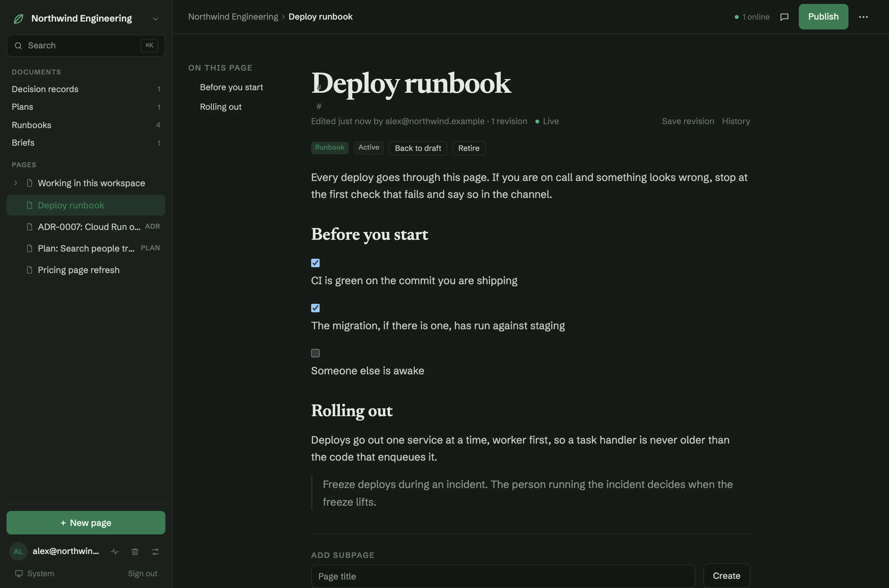The image size is (889, 588).
Task: Click Create subpage button
Action: click(x=726, y=576)
